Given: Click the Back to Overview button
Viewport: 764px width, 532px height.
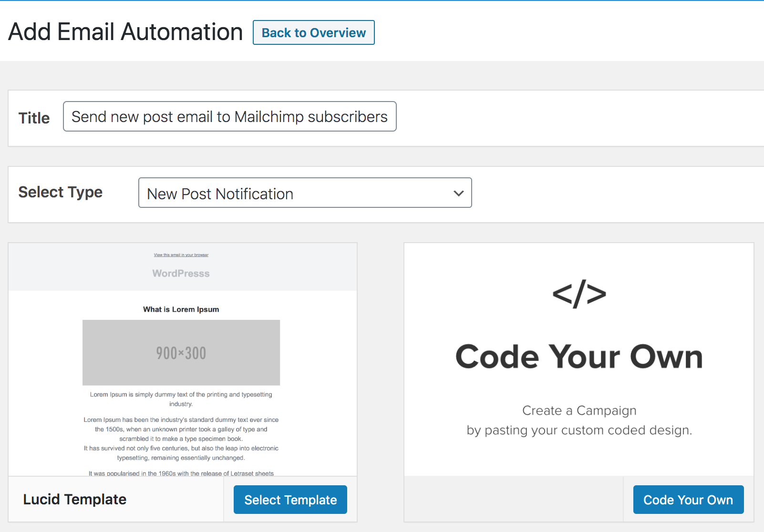Looking at the screenshot, I should tap(313, 32).
